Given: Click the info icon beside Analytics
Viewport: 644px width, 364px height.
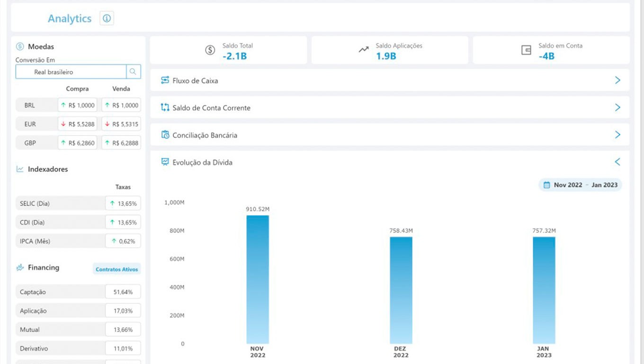Looking at the screenshot, I should pyautogui.click(x=107, y=18).
